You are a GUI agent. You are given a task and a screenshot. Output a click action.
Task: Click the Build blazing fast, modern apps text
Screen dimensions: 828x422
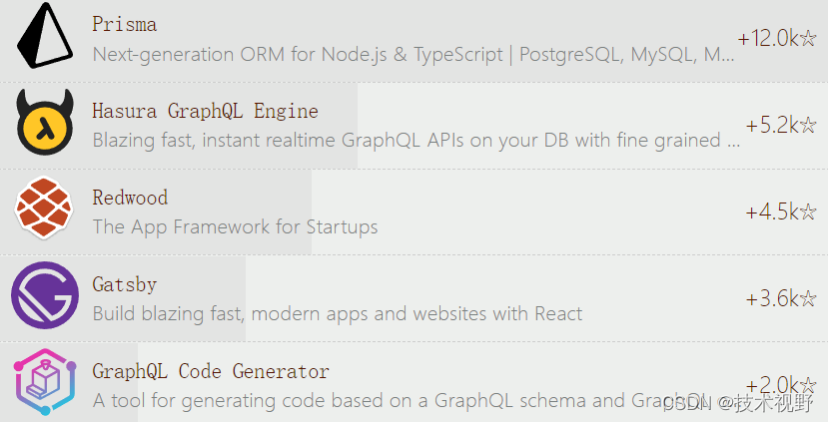click(x=337, y=314)
